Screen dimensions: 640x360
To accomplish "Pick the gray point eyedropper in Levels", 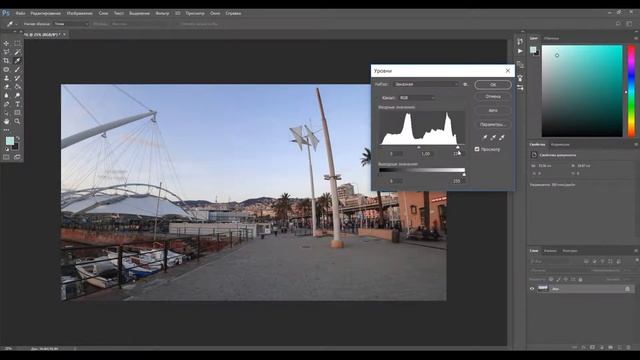I will (x=493, y=138).
